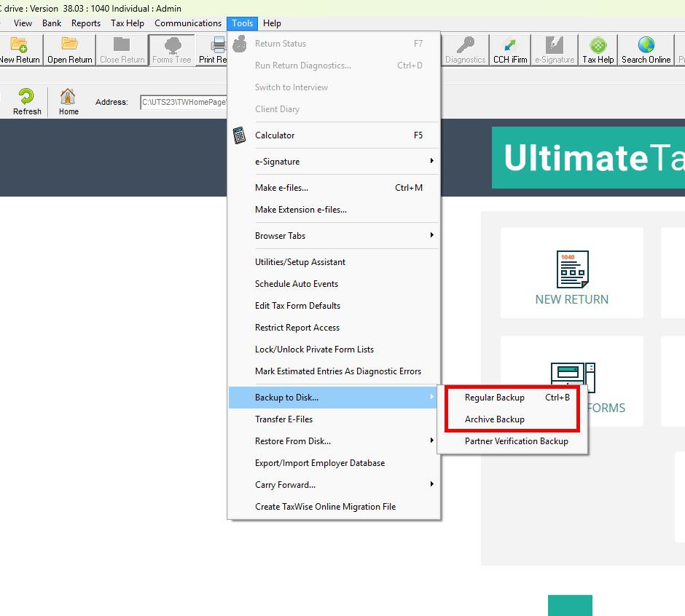Open the Forms Tree toolbar icon

tap(173, 45)
